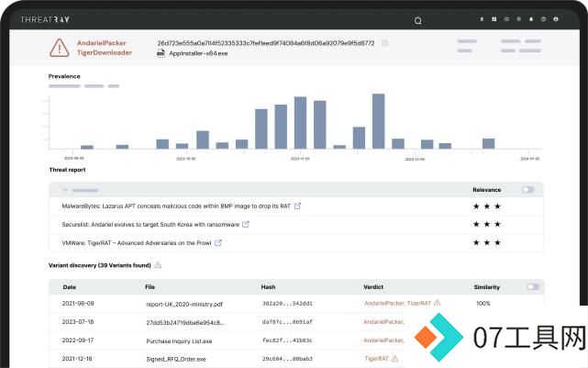Click date 2021-06-09 in variants table

(78, 303)
